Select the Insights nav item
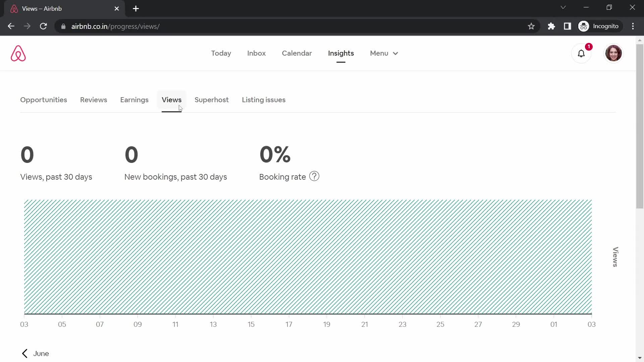The image size is (644, 362). click(341, 53)
